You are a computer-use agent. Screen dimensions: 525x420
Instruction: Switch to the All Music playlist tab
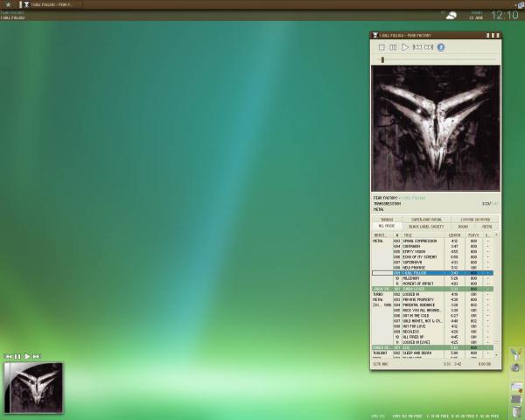point(387,226)
